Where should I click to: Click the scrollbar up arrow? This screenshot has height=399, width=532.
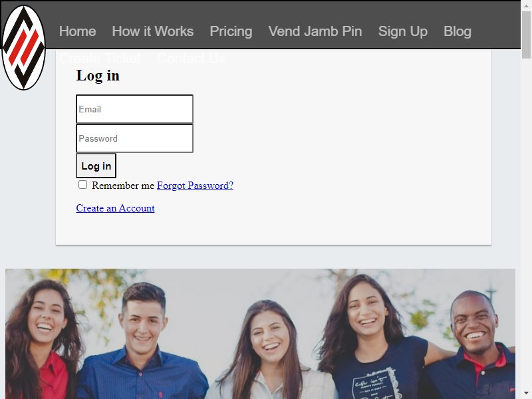[x=526, y=6]
